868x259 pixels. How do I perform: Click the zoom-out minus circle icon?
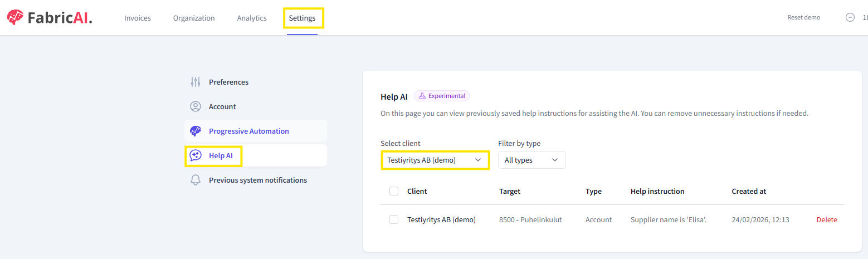(x=850, y=17)
